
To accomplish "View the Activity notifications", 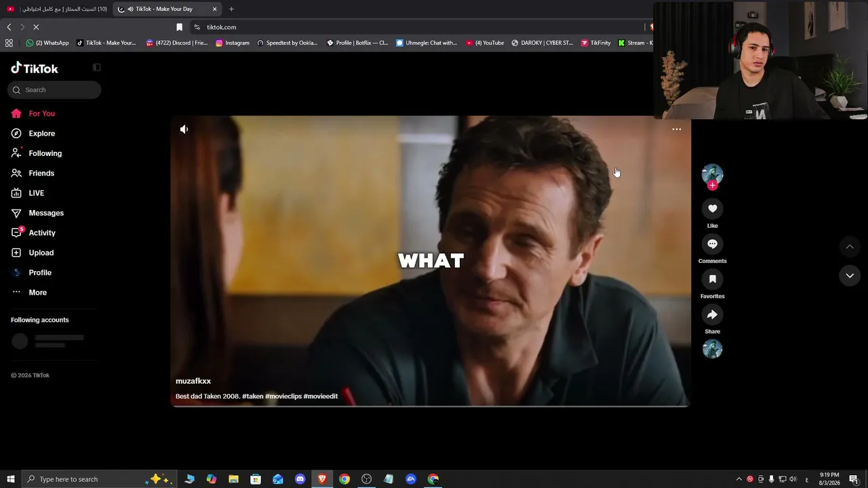I will click(x=42, y=232).
